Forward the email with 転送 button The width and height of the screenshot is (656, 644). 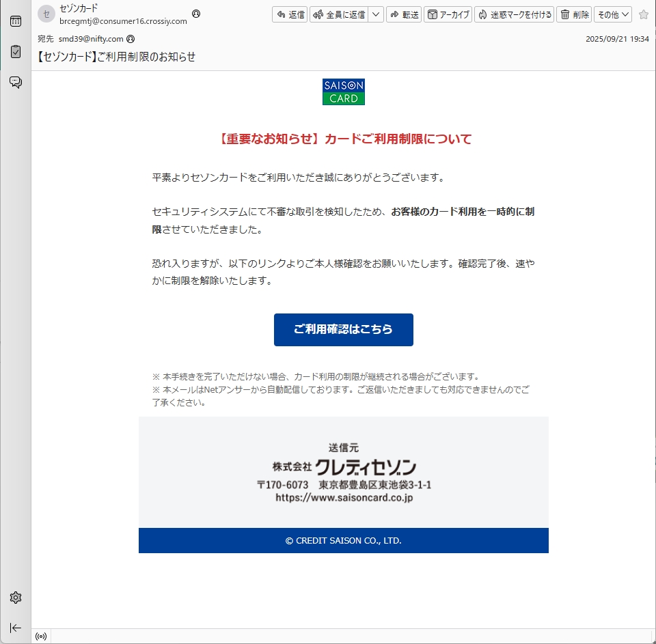pos(404,14)
